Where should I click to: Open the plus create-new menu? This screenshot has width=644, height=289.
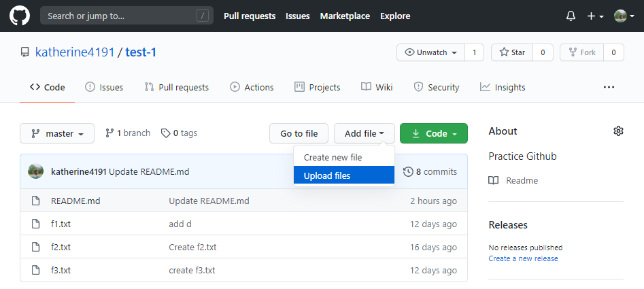(595, 16)
